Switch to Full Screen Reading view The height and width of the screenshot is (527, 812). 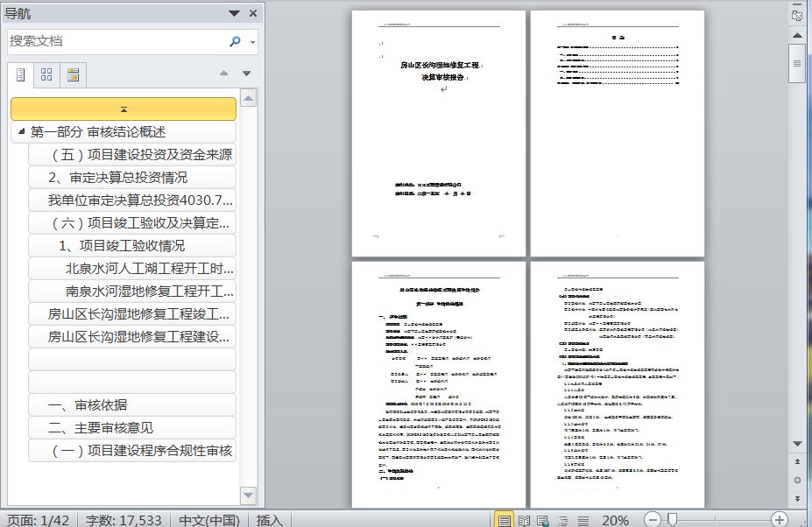[524, 520]
